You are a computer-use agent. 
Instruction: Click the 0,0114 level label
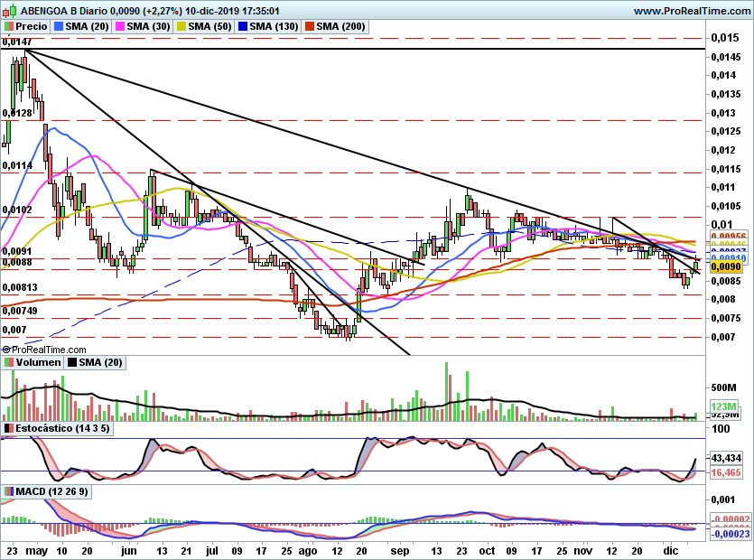pos(17,165)
